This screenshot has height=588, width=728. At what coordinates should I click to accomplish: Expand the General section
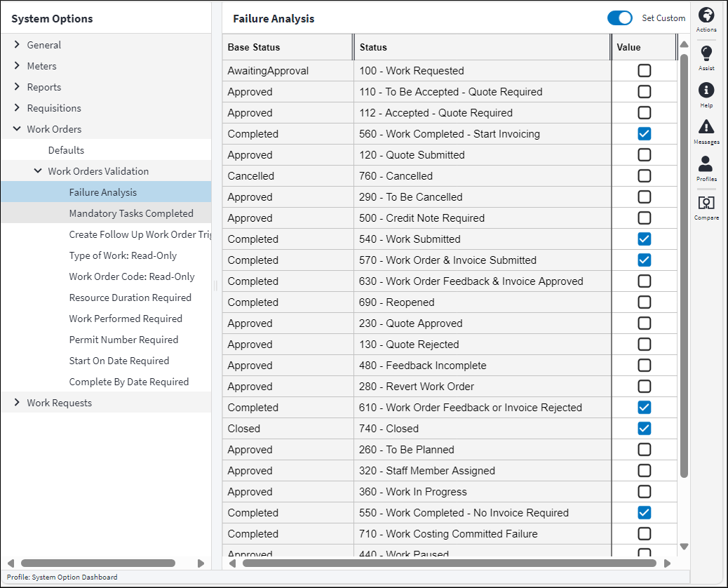coord(18,45)
